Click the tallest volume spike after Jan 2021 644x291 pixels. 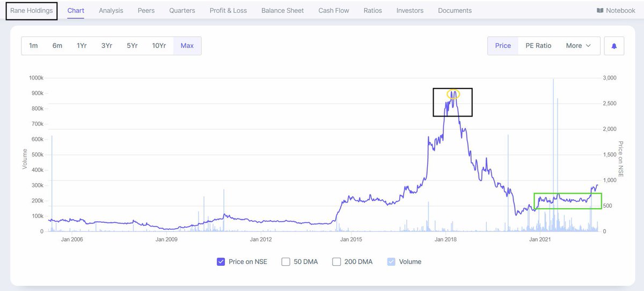(x=553, y=155)
